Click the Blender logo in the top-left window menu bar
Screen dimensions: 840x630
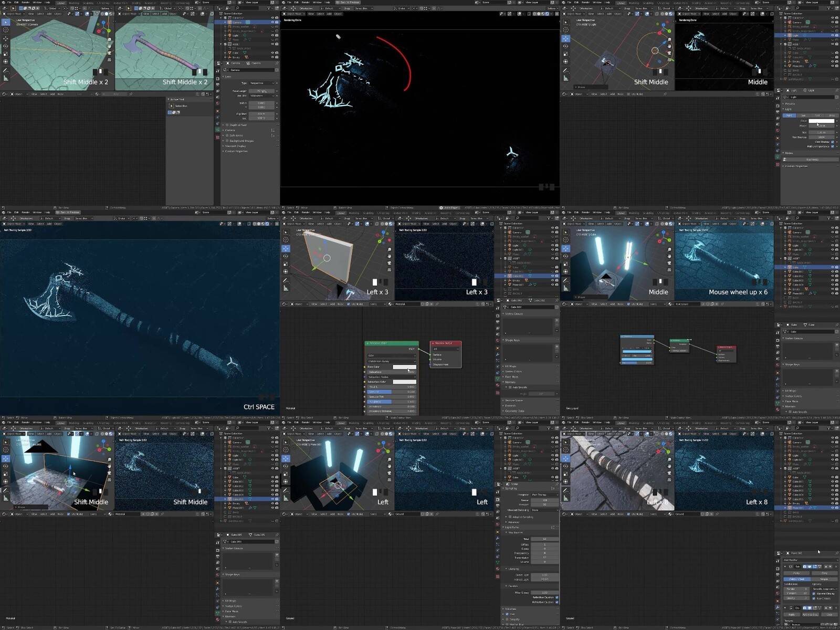click(4, 2)
